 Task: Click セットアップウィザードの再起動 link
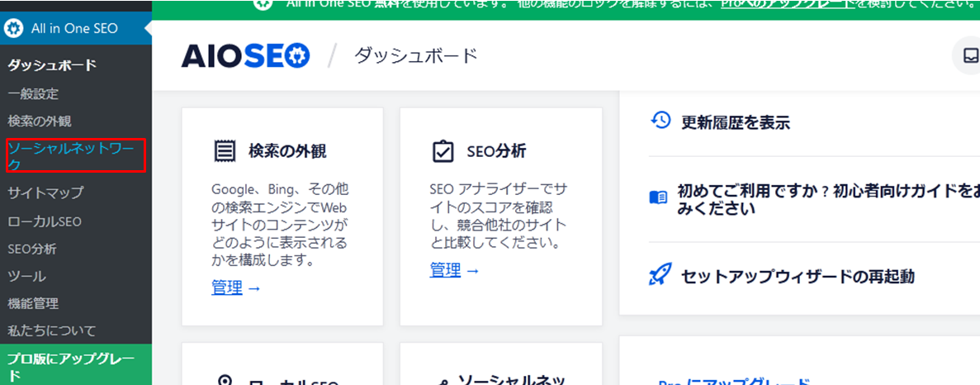click(x=798, y=276)
